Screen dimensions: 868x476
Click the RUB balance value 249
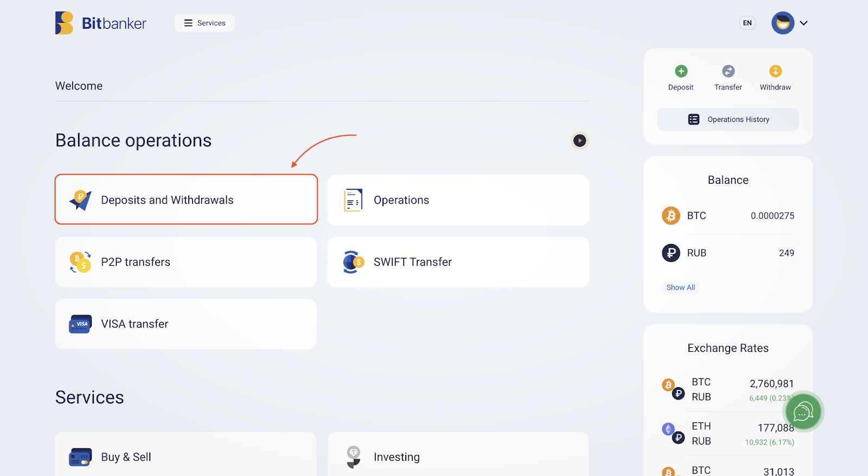point(787,253)
